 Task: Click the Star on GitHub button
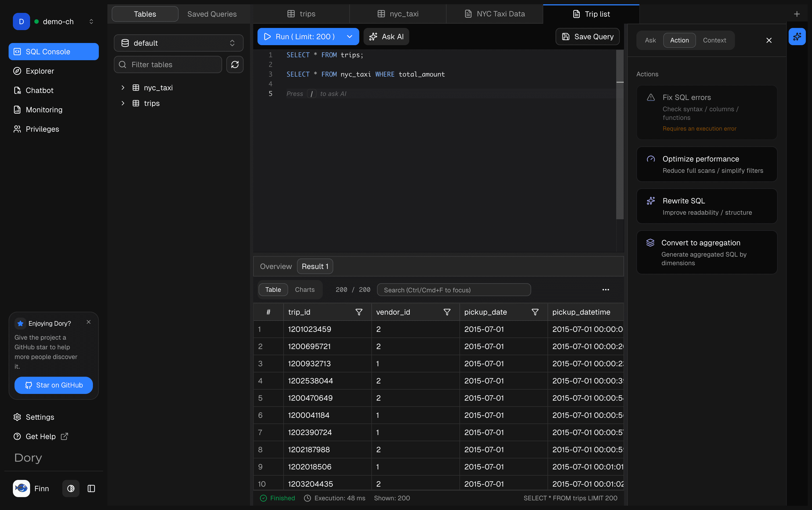(x=54, y=385)
